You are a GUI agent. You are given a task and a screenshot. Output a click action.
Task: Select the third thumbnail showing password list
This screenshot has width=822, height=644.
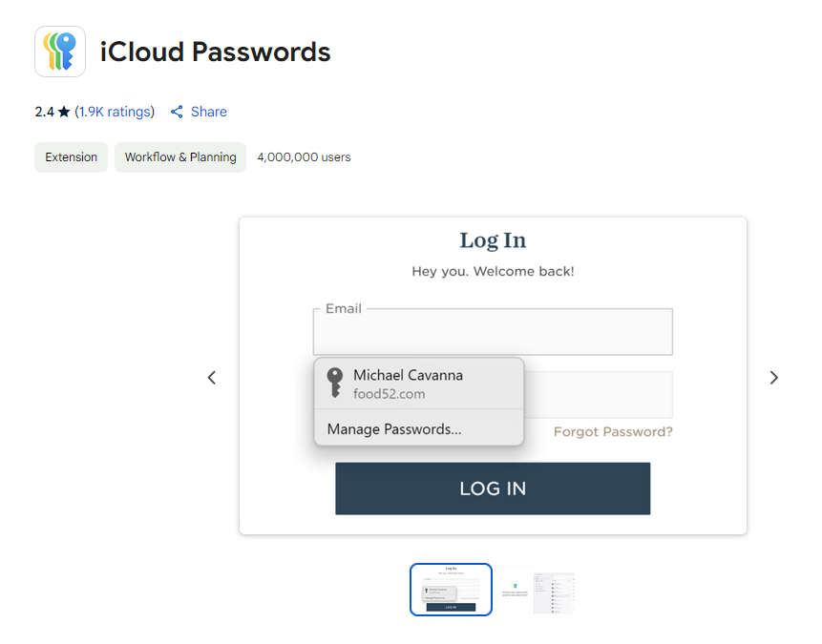click(554, 592)
